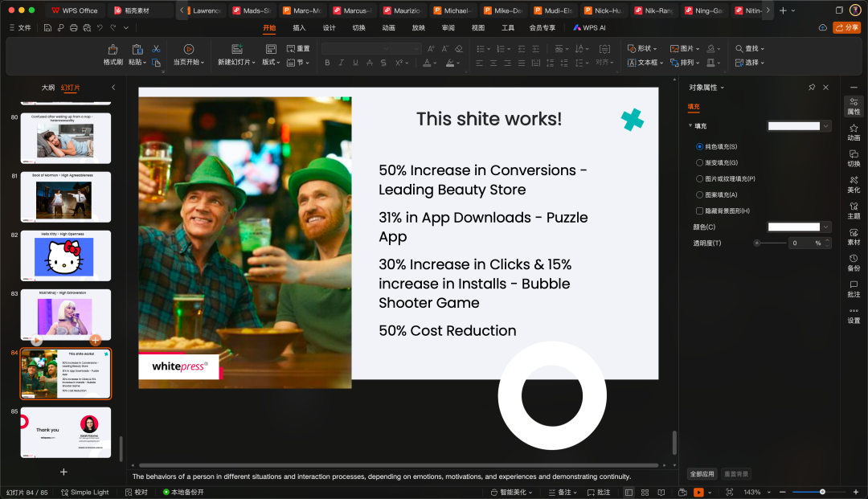Select Picture or texture fill (图片或纹理填充)
Image resolution: width=868 pixels, height=499 pixels.
[x=700, y=178]
